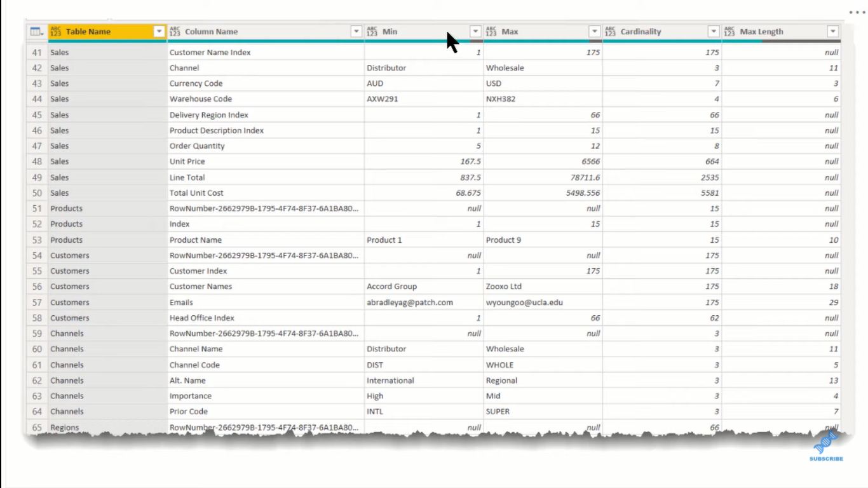Click the Alt. Name cell
This screenshot has width=868, height=488.
tap(266, 381)
